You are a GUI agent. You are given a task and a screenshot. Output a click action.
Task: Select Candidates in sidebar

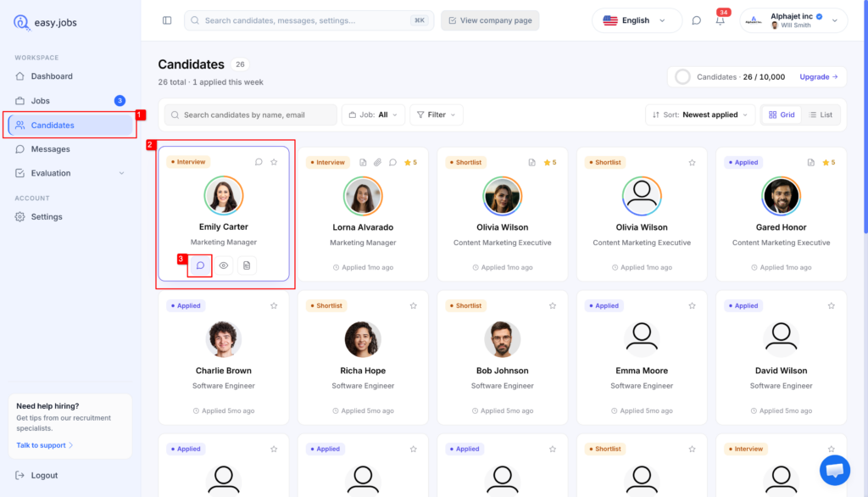[70, 126]
